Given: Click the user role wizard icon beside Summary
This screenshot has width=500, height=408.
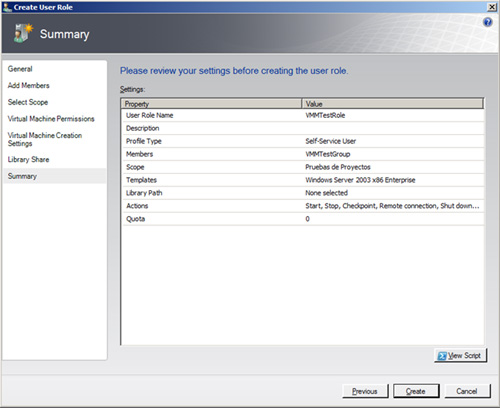Looking at the screenshot, I should (x=23, y=33).
